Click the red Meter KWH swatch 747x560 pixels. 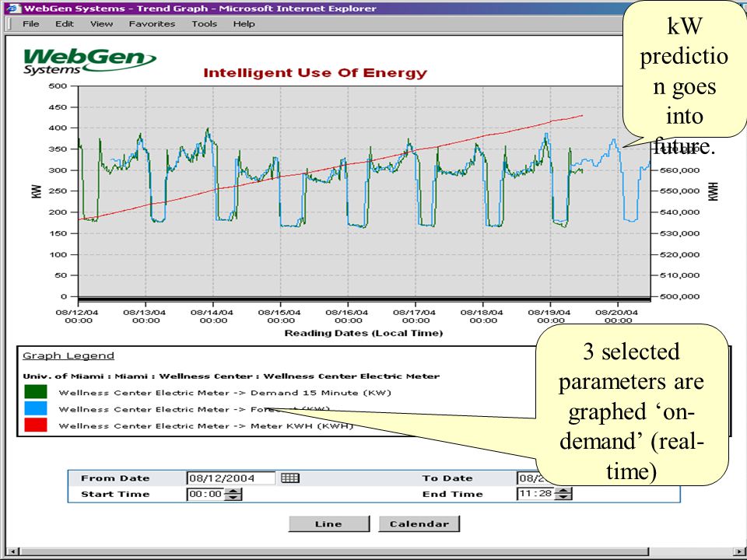[36, 425]
